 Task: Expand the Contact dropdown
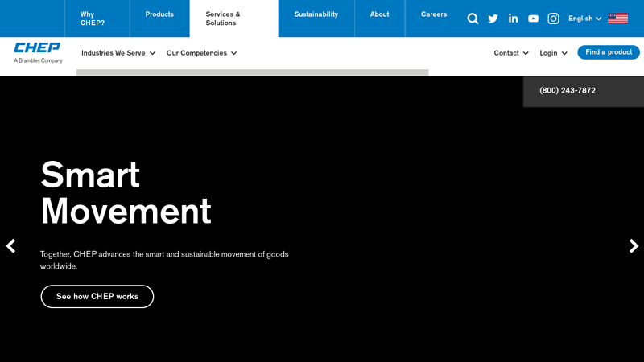coord(511,53)
